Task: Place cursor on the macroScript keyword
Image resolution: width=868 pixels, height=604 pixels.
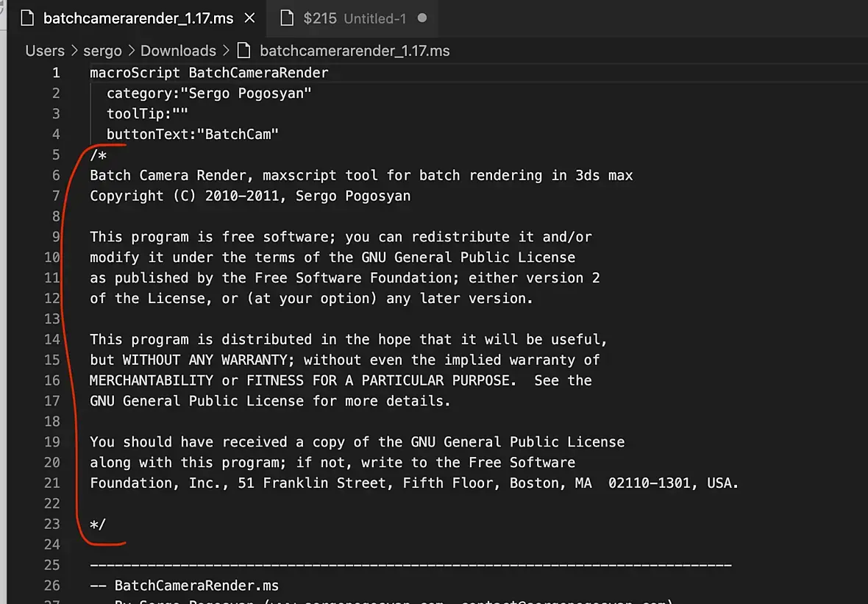Action: (135, 73)
